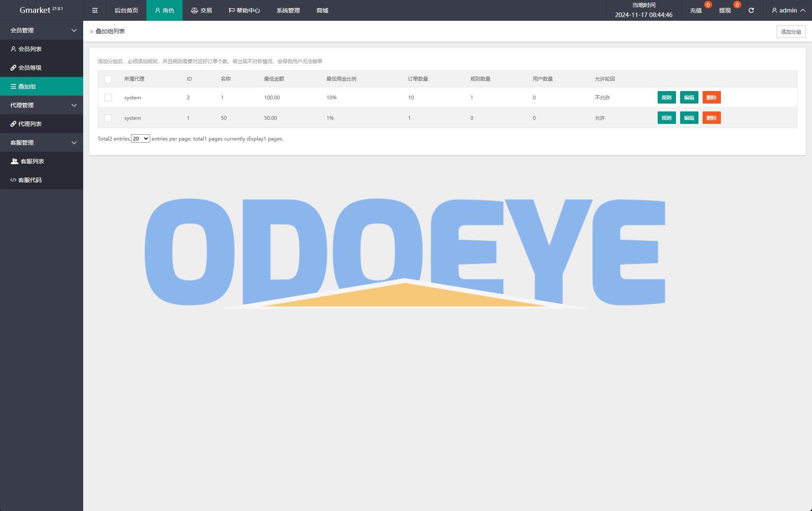Check the checkbox for row ID 2
812x511 pixels.
coord(108,98)
